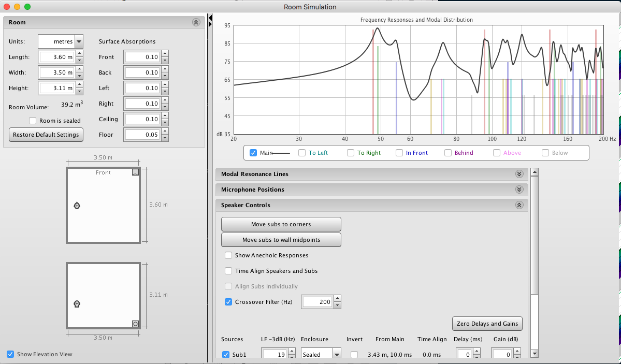Screen dimensions: 621x364
Task: Collapse the Speaker Controls section
Action: (x=519, y=205)
